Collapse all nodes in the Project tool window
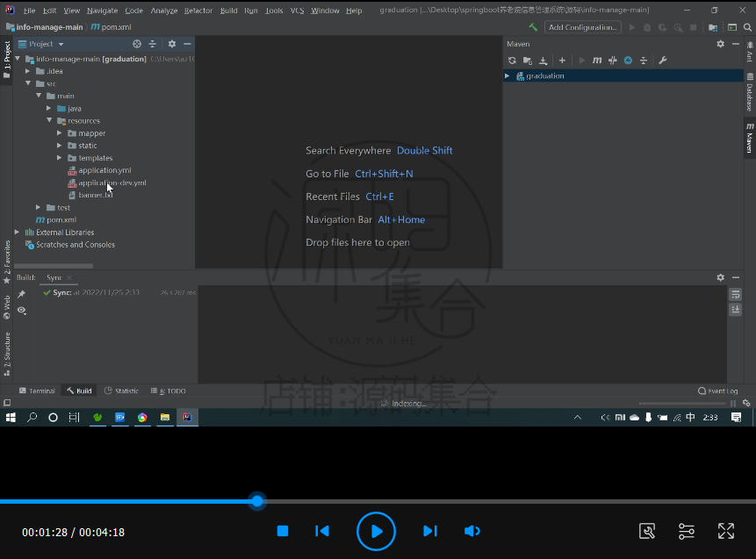756x559 pixels. (x=153, y=43)
